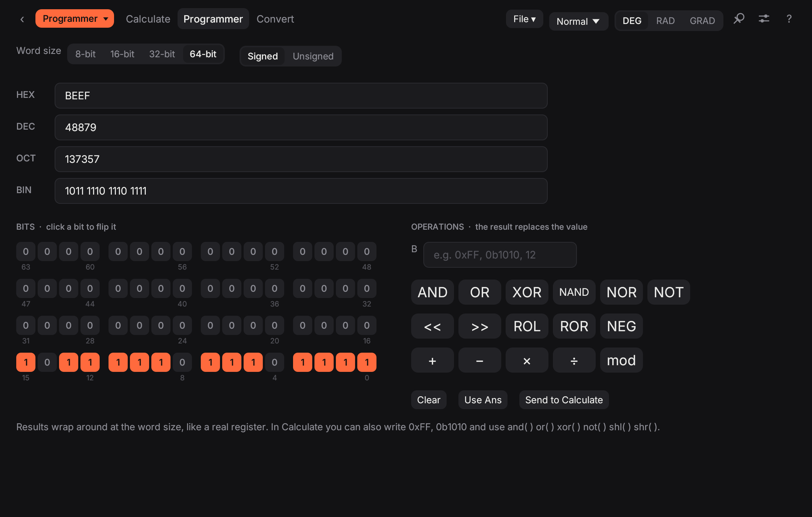Image resolution: width=812 pixels, height=517 pixels.
Task: Flip bit 47
Action: tap(26, 289)
